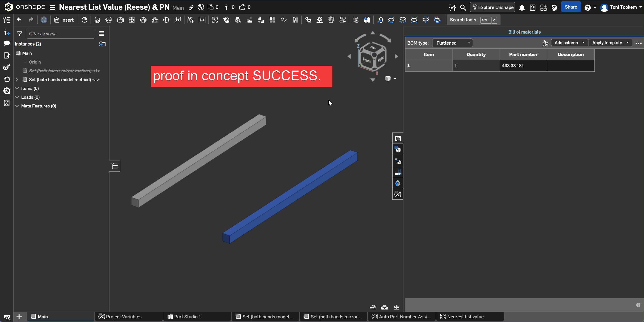Image resolution: width=644 pixels, height=322 pixels.
Task: Open the BOM type Flattened dropdown
Action: click(452, 43)
